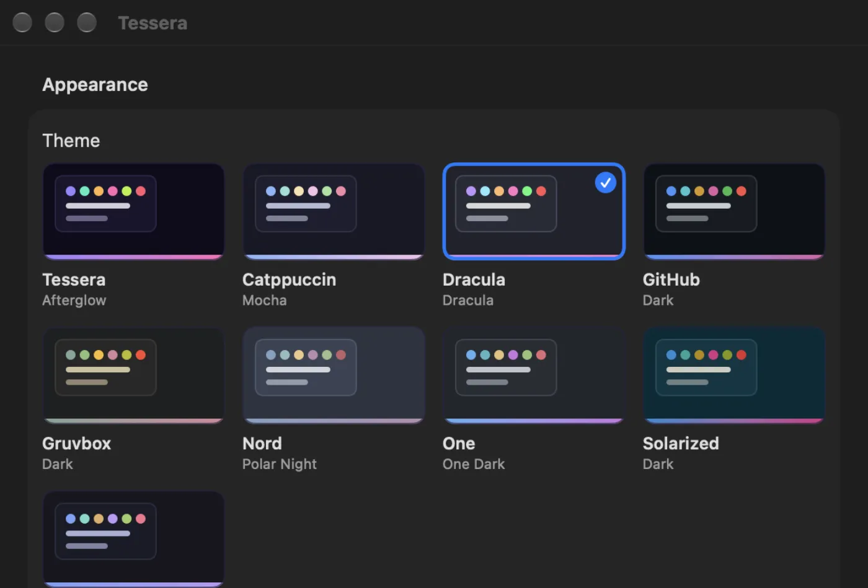The image size is (868, 588).
Task: Click the "Tessera" window title text
Action: click(x=153, y=23)
